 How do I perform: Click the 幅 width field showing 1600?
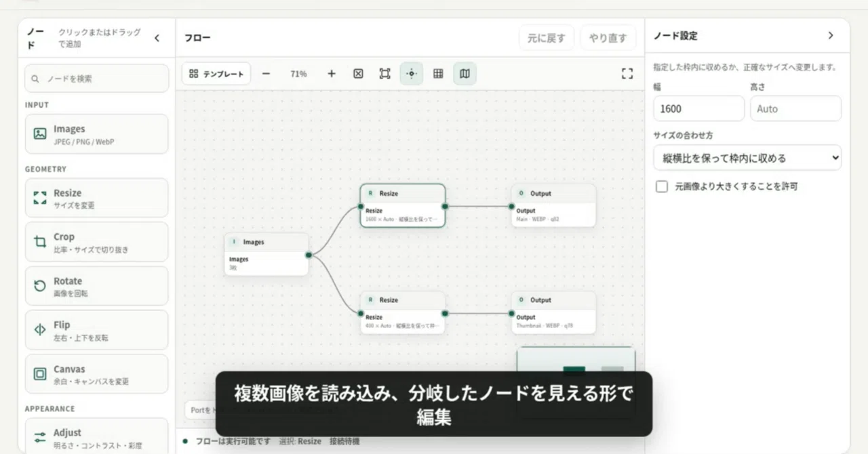tap(698, 108)
